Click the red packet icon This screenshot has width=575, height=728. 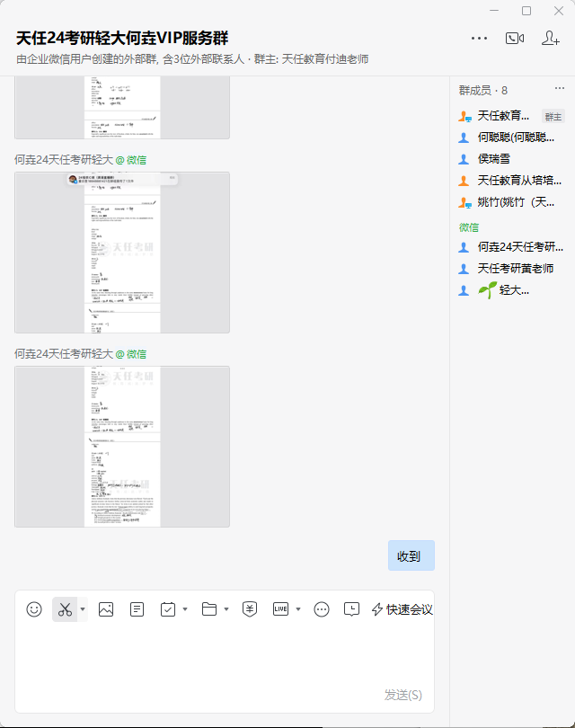coord(250,609)
